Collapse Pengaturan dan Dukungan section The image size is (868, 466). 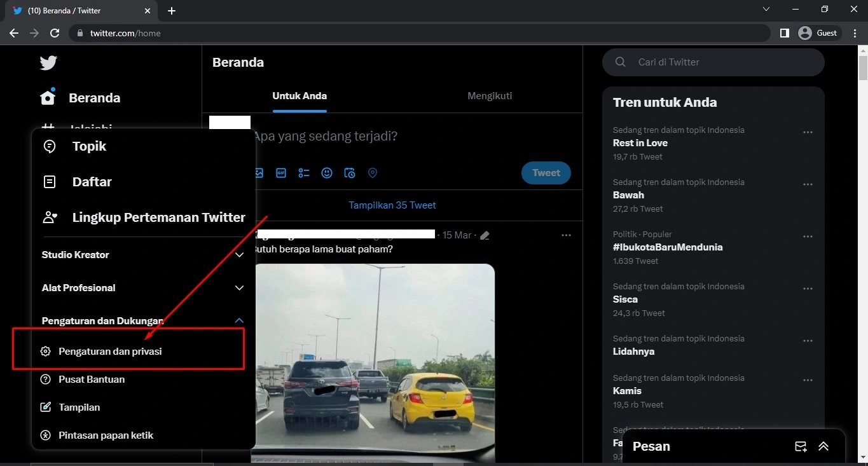(144, 321)
